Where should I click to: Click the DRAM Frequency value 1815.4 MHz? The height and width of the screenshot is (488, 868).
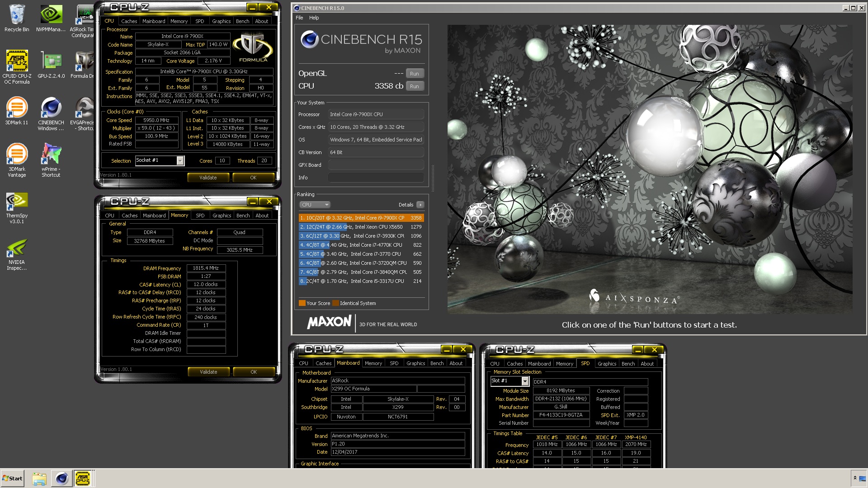click(x=206, y=268)
